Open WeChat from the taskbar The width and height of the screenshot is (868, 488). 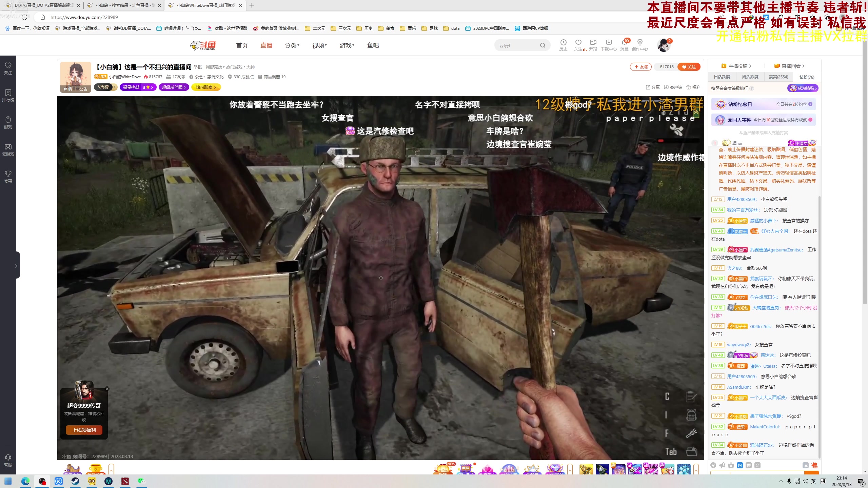[x=141, y=481]
